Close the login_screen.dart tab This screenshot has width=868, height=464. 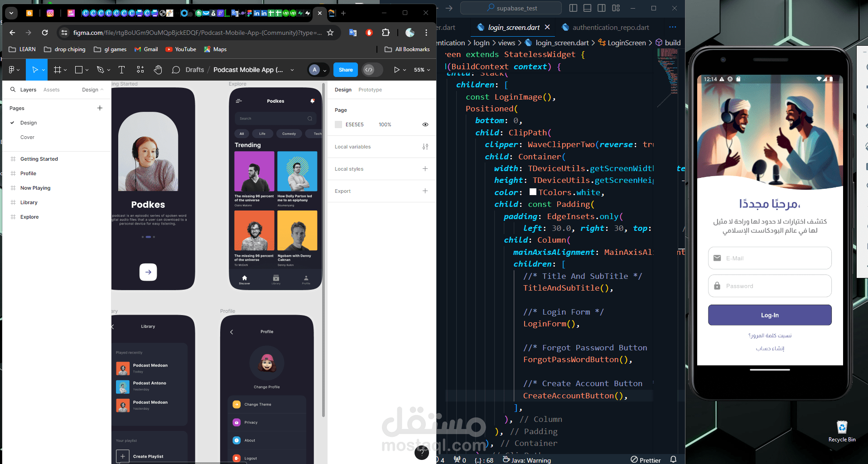click(x=547, y=27)
